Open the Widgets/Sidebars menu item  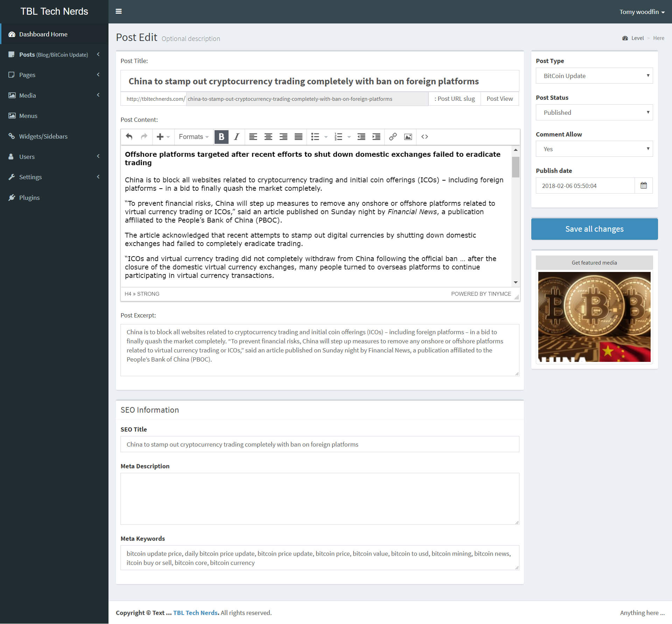click(x=43, y=136)
